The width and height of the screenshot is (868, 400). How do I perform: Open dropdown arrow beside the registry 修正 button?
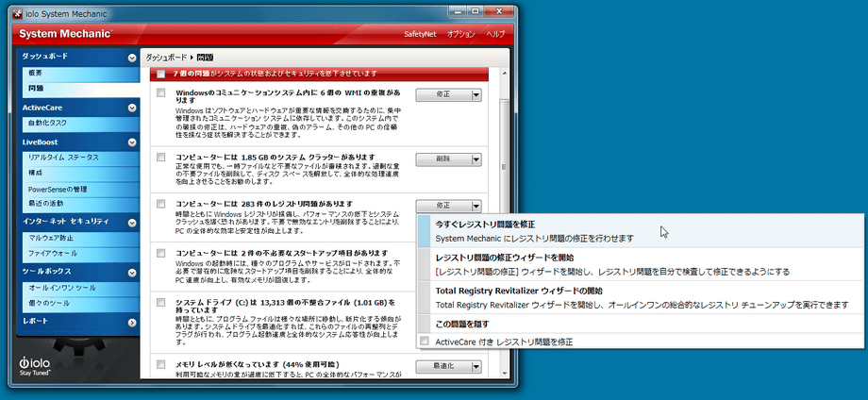click(476, 206)
